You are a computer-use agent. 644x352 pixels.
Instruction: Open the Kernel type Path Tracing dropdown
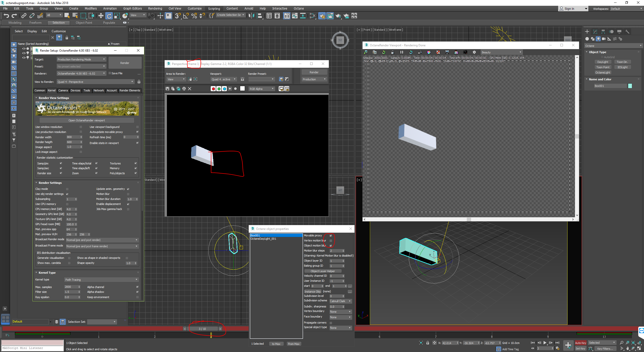(x=101, y=279)
